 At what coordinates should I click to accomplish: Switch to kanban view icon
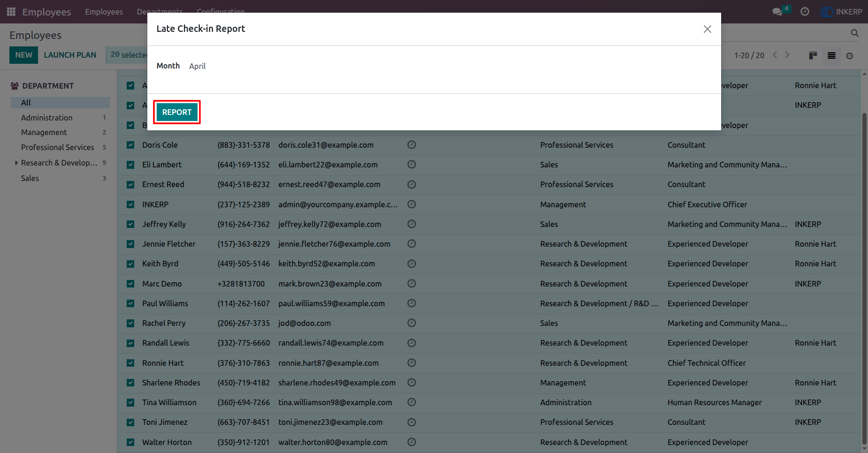coord(813,55)
